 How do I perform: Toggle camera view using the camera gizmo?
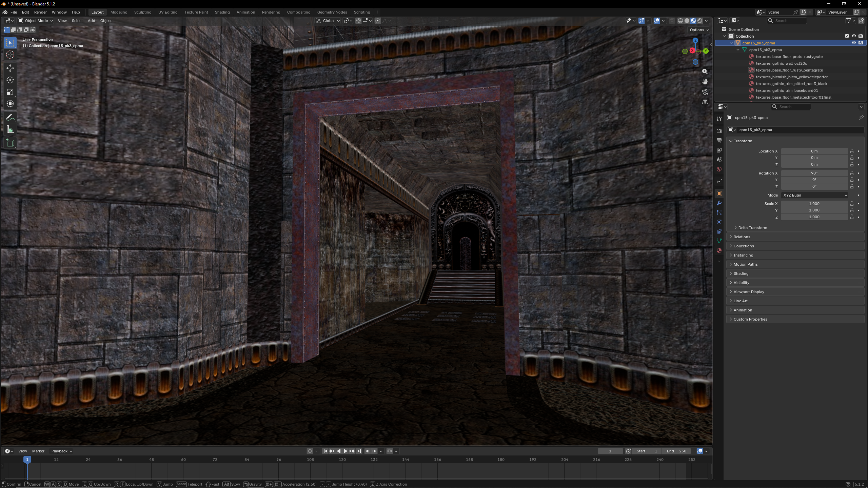[x=705, y=92]
